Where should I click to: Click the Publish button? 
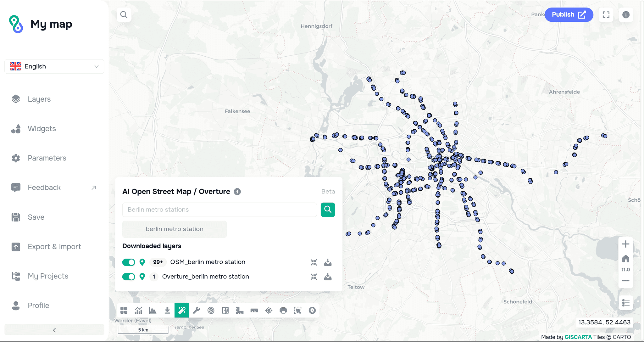tap(569, 15)
